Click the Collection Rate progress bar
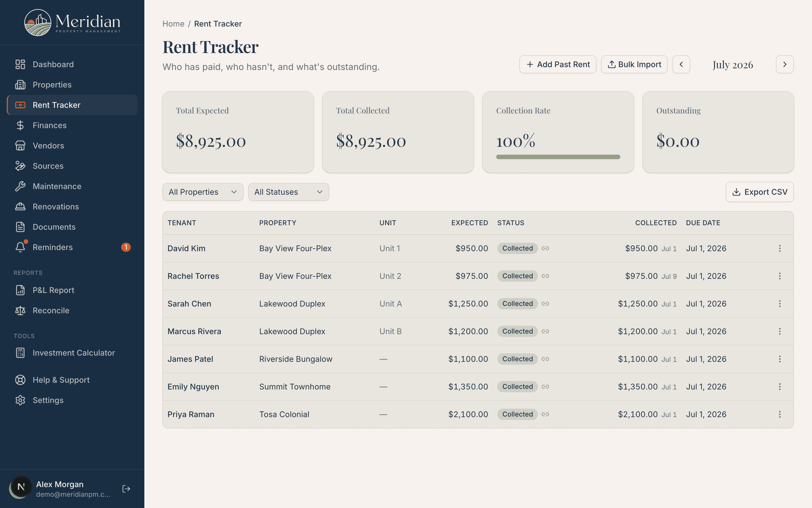 (558, 157)
